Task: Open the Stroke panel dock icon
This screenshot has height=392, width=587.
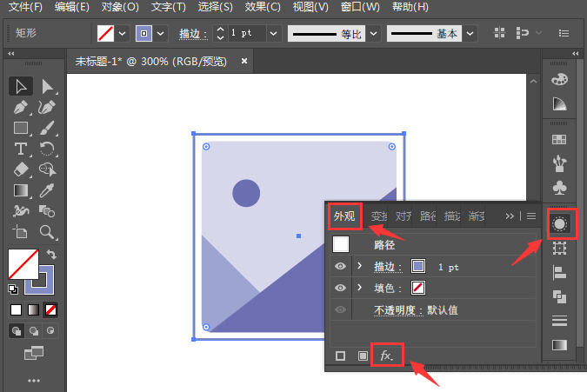Action: point(559,321)
